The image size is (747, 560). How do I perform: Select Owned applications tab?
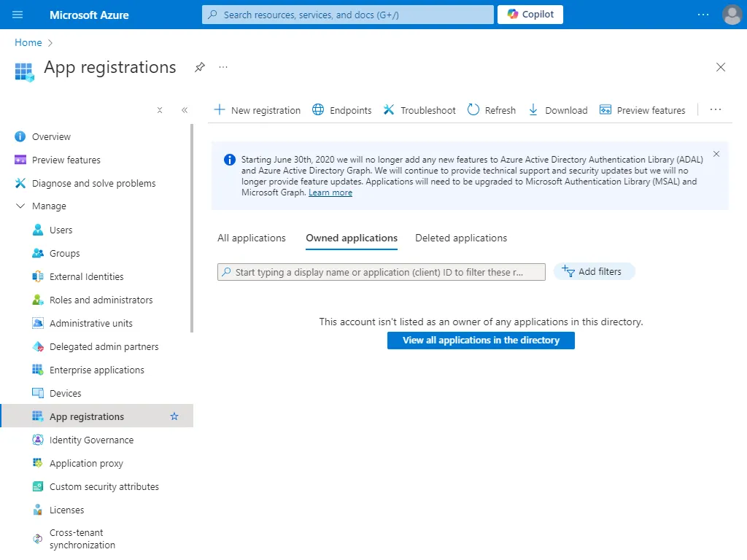click(352, 238)
